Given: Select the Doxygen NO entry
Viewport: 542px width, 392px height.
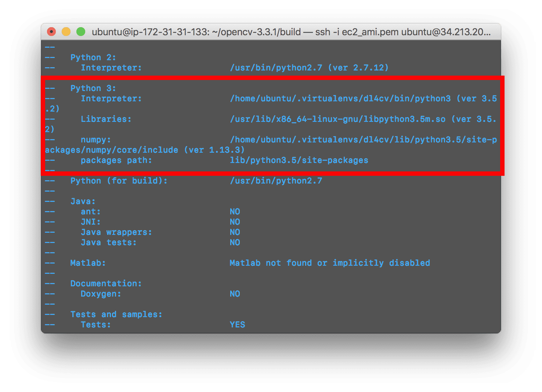Looking at the screenshot, I should tap(235, 294).
